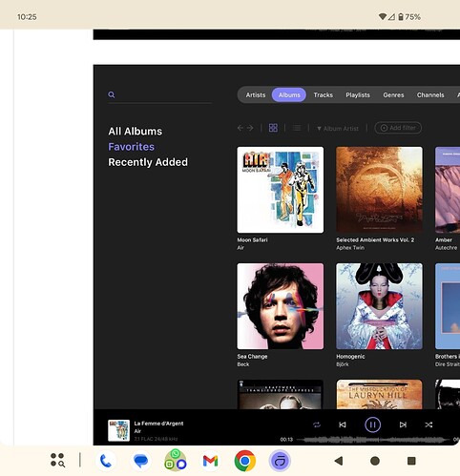460x476 pixels.
Task: Go to the previous track
Action: click(x=343, y=424)
